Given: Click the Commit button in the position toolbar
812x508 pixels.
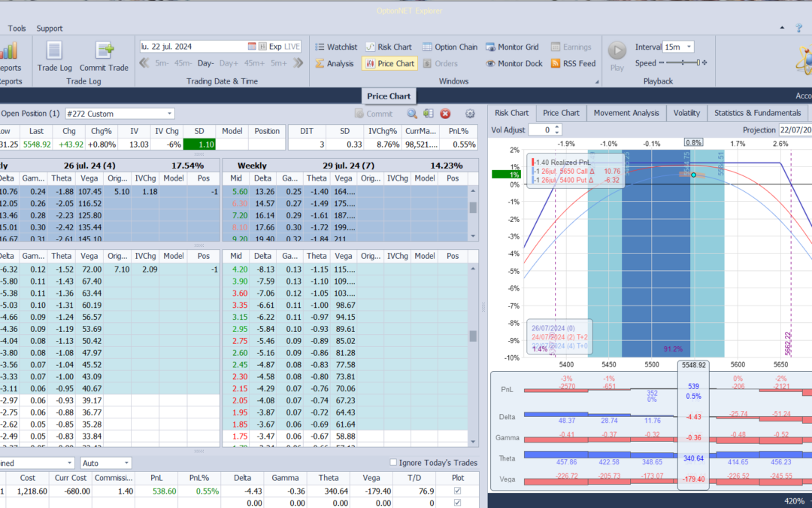Looking at the screenshot, I should (x=374, y=114).
